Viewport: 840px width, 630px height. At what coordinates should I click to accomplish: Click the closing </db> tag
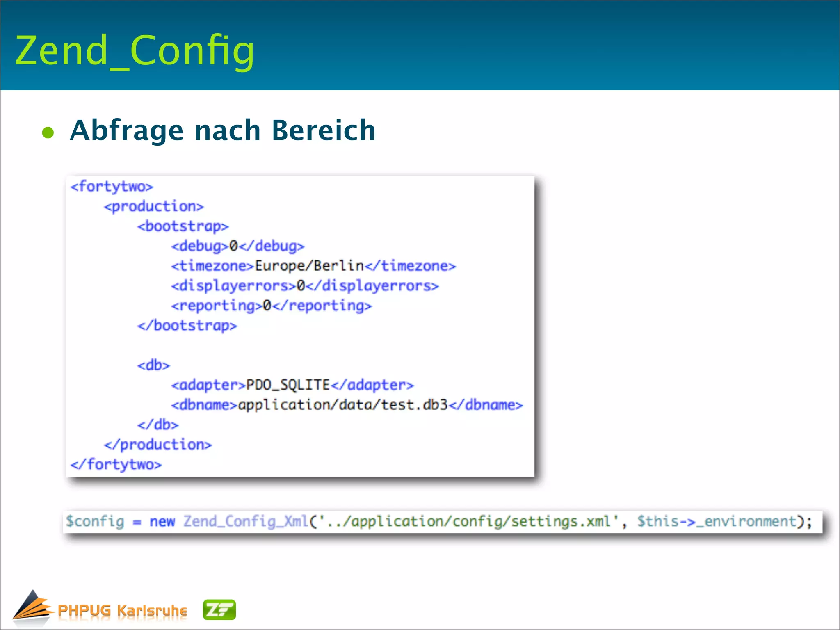click(x=158, y=425)
